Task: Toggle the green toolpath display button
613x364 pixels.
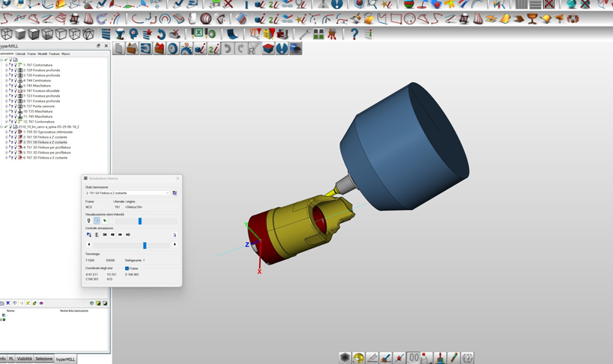Action: pyautogui.click(x=105, y=221)
